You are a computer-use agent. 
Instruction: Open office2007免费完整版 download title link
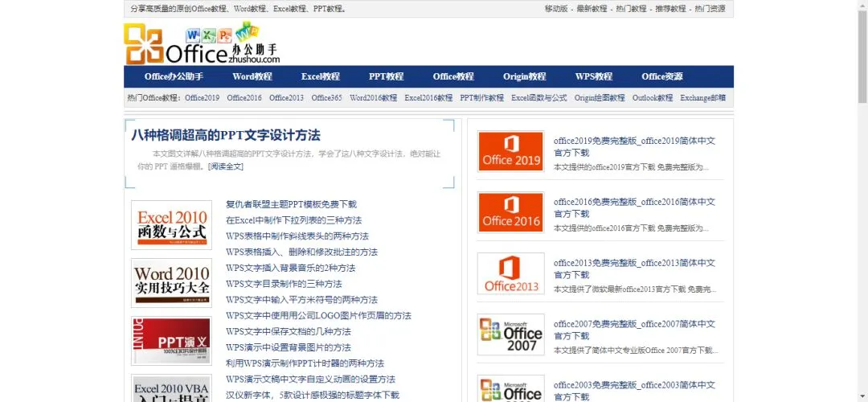pos(634,330)
